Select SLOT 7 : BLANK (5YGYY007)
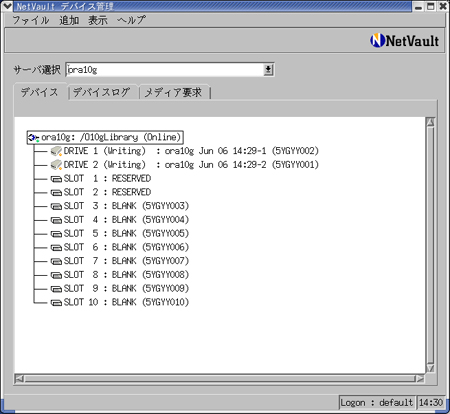The image size is (450, 414). pos(126,261)
